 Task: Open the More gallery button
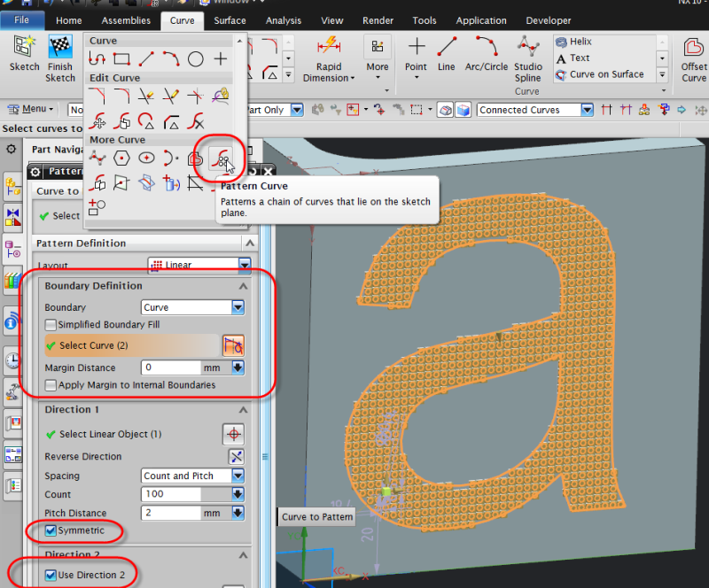pyautogui.click(x=378, y=58)
